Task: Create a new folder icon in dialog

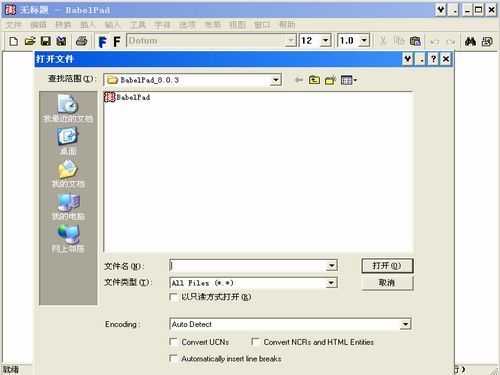Action: pos(330,80)
